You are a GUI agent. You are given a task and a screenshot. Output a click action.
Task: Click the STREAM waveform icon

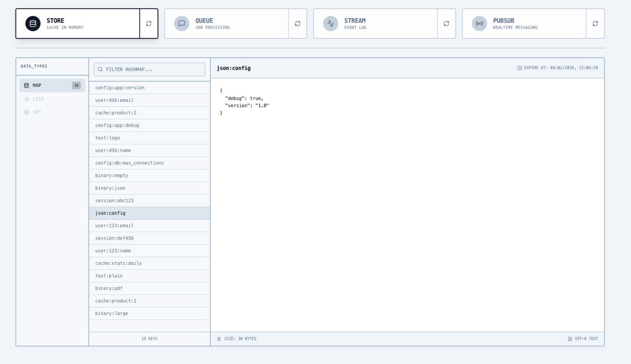tap(330, 23)
